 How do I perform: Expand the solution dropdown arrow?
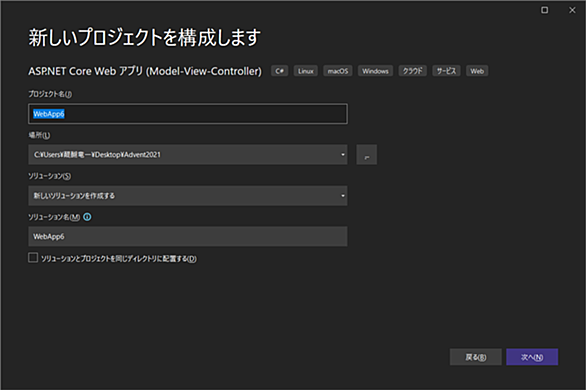(x=342, y=196)
